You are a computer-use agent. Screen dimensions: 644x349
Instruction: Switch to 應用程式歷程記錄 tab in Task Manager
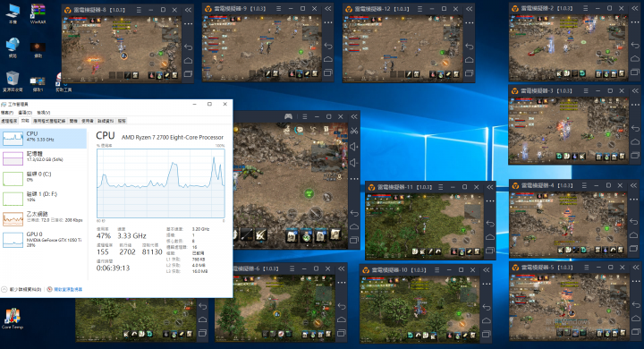pyautogui.click(x=49, y=121)
